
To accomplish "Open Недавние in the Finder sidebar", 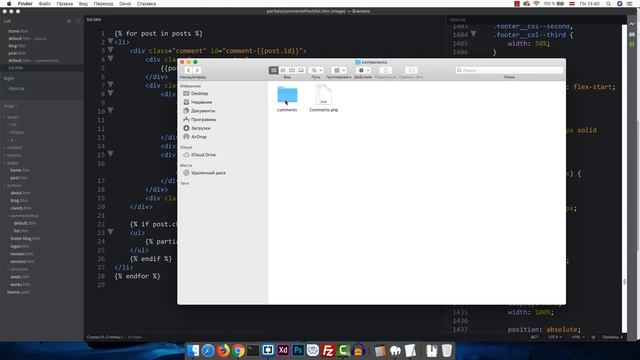I will tap(201, 102).
